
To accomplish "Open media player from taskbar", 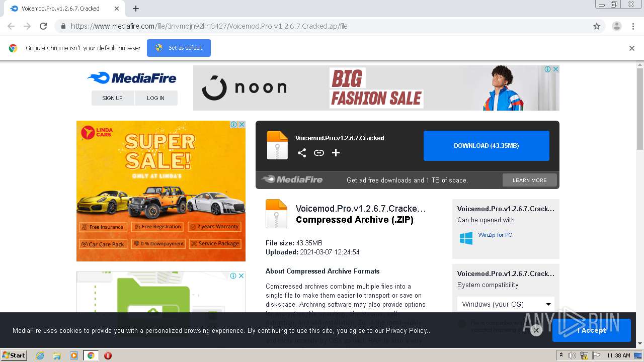I will click(x=74, y=355).
